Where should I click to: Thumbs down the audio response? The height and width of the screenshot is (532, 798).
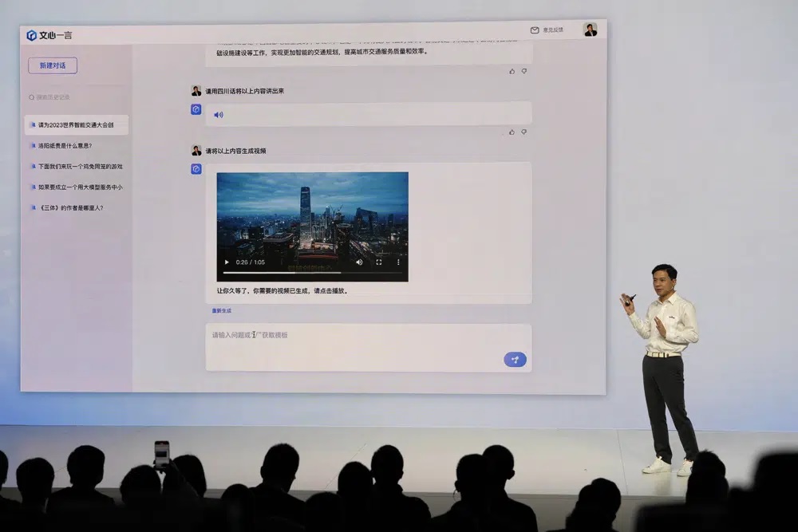pyautogui.click(x=524, y=132)
